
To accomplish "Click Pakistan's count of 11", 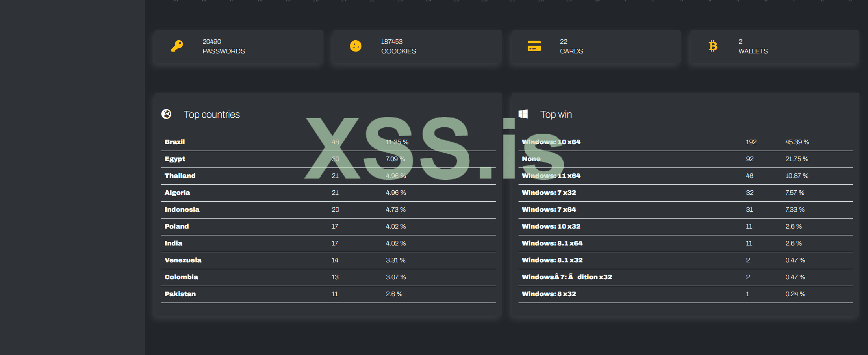I will click(x=335, y=294).
